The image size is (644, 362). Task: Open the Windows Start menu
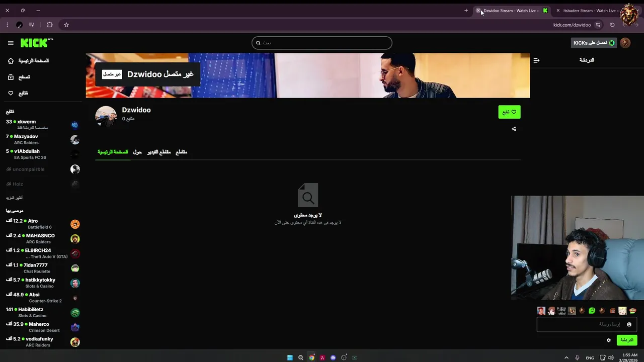(290, 357)
